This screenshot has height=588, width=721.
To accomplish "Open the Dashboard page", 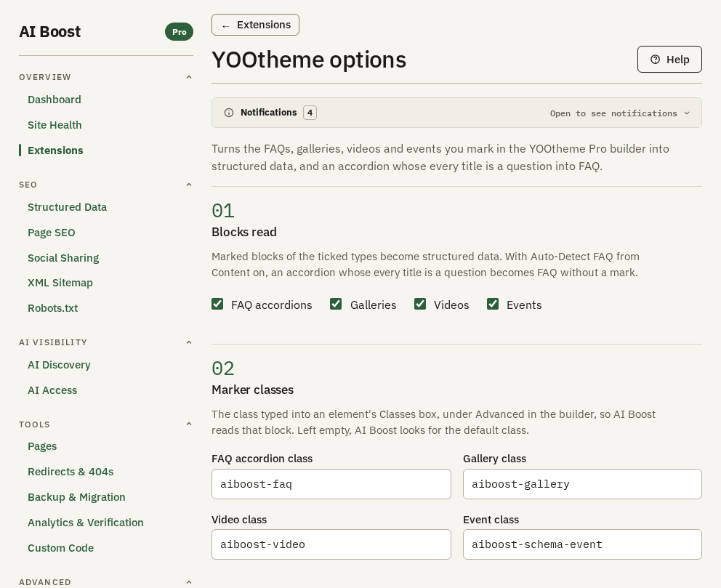I will click(x=55, y=100).
